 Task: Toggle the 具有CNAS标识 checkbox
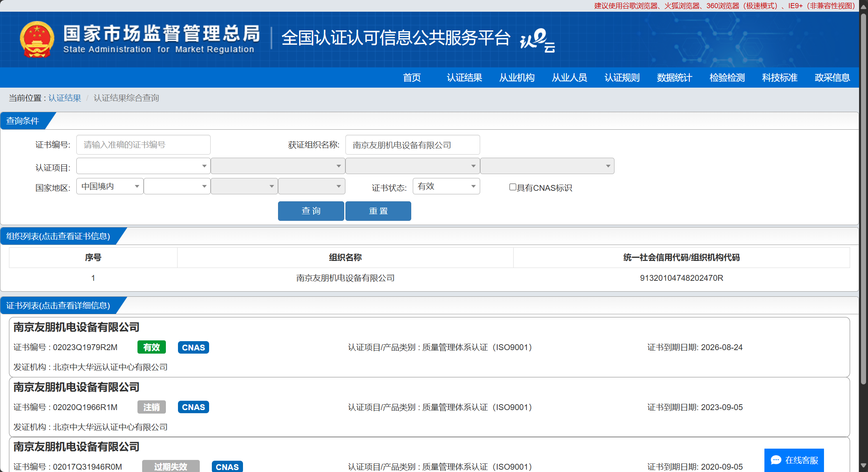pyautogui.click(x=513, y=187)
